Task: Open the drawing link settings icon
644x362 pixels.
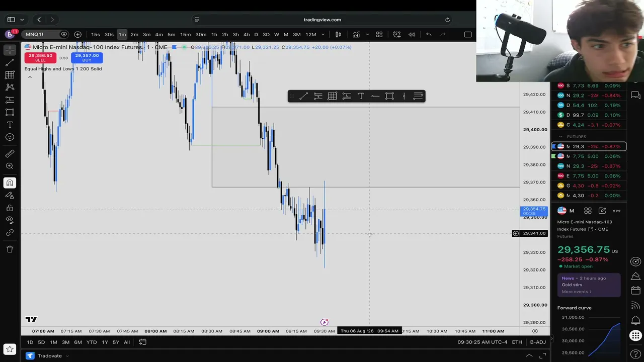Action: 10,233
